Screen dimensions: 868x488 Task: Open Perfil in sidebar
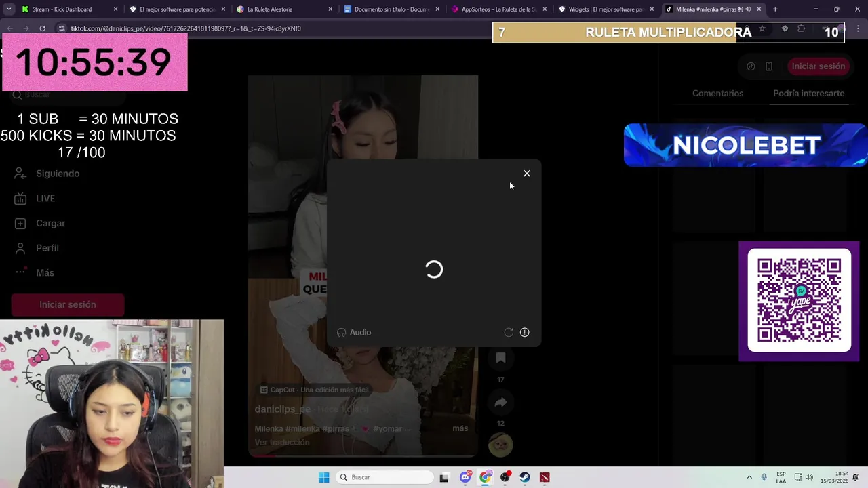coord(38,248)
